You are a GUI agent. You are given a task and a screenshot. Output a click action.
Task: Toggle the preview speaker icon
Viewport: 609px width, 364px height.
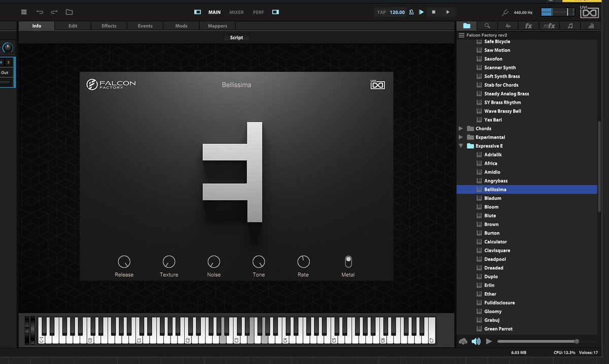click(x=476, y=341)
